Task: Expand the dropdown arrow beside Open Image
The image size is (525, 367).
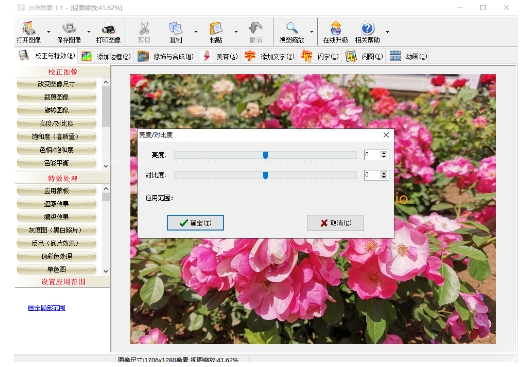Action: click(x=49, y=32)
